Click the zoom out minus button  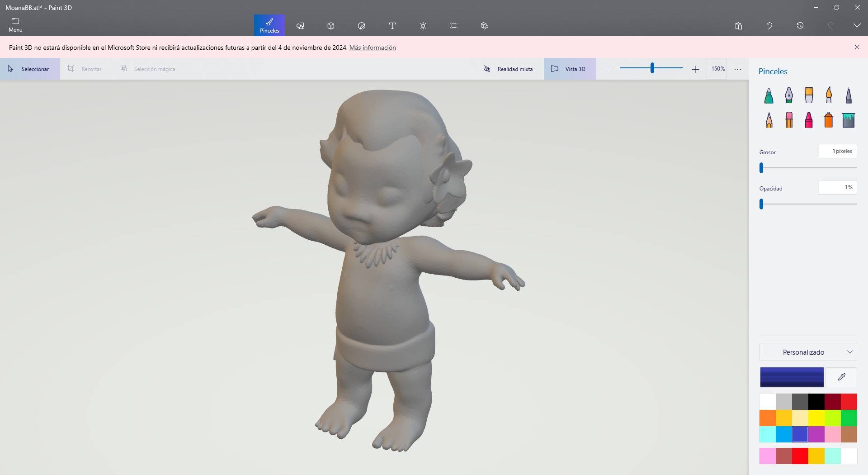[x=607, y=69]
